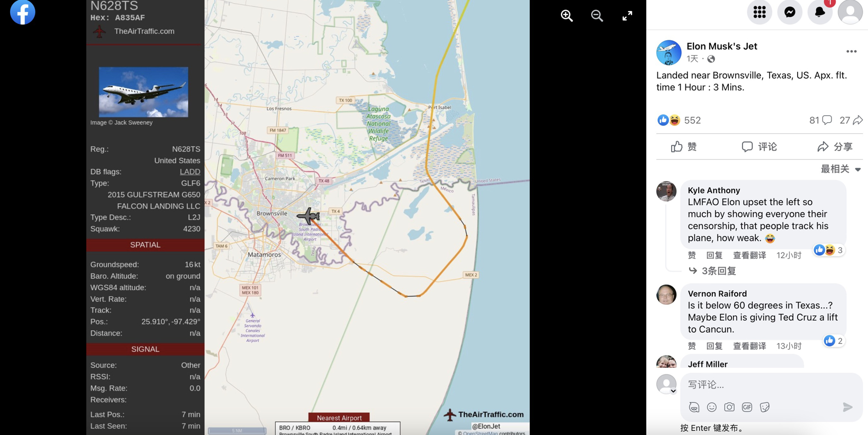Open Vernon Raiford's profile name
The image size is (868, 435).
(x=717, y=293)
